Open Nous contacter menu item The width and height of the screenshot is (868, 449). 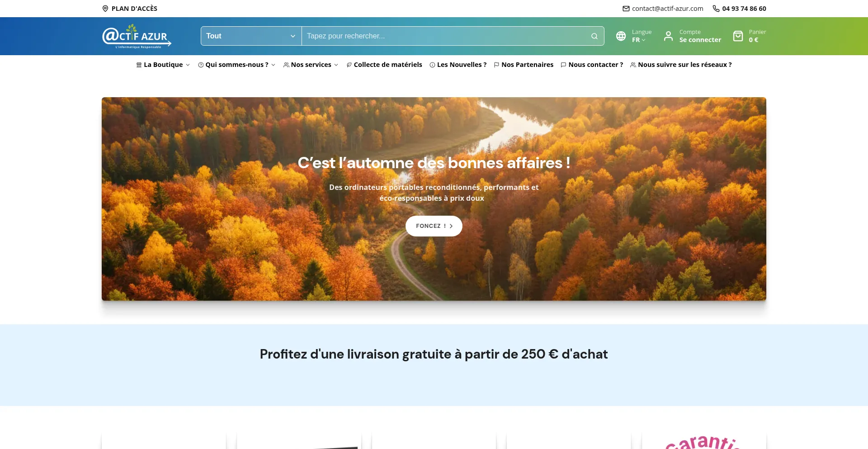pos(592,65)
